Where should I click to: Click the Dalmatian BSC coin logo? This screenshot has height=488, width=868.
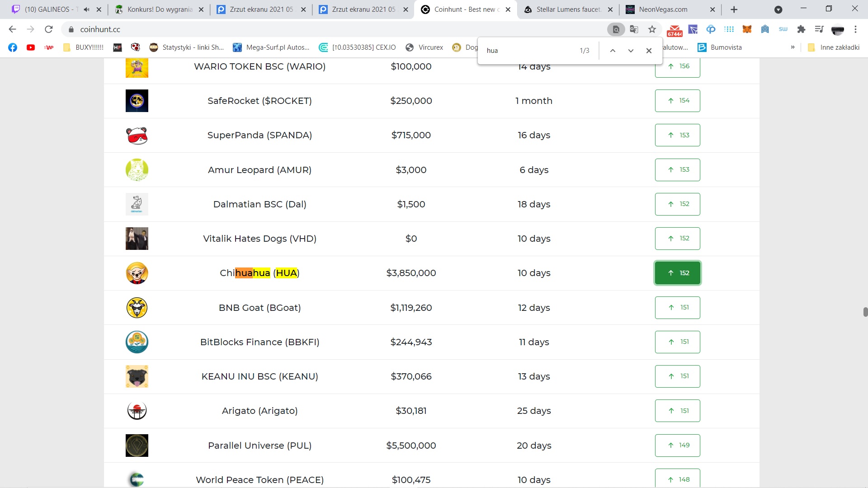(x=137, y=204)
